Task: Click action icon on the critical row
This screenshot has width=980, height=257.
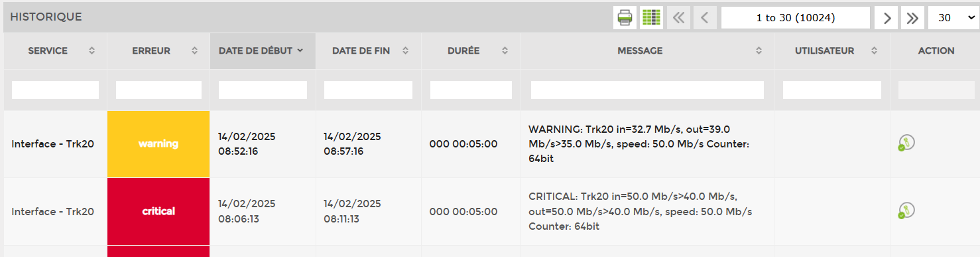Action: [x=906, y=211]
